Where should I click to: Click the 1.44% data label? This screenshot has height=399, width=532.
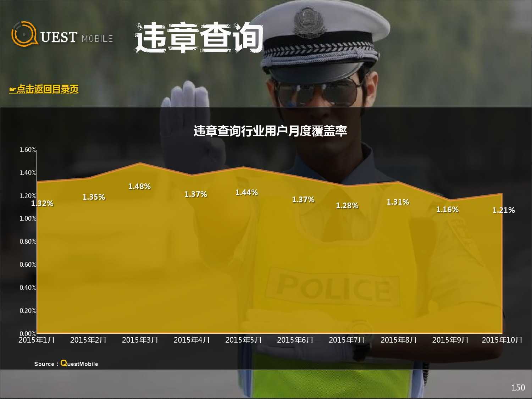[246, 193]
